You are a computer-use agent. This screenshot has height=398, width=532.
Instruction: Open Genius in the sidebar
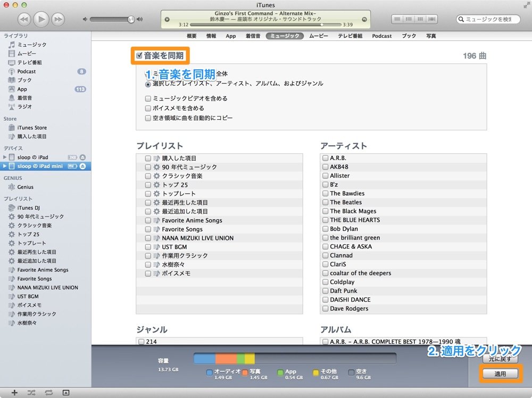point(26,187)
